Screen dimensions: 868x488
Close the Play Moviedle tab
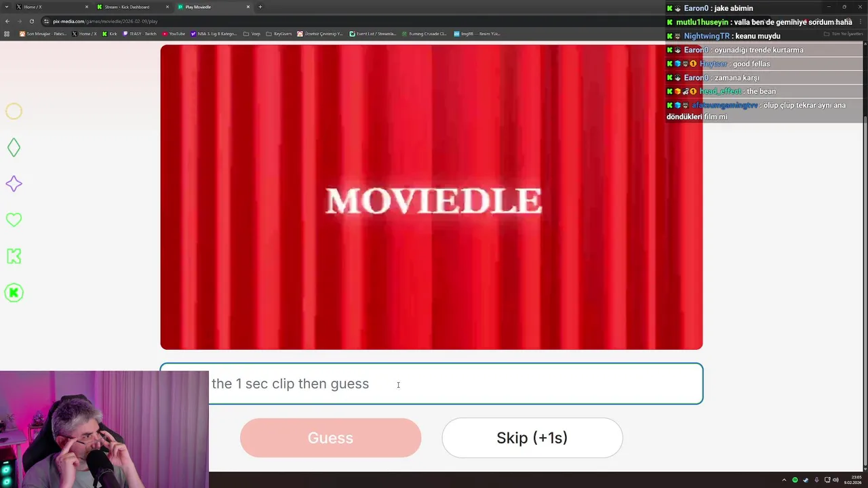248,7
